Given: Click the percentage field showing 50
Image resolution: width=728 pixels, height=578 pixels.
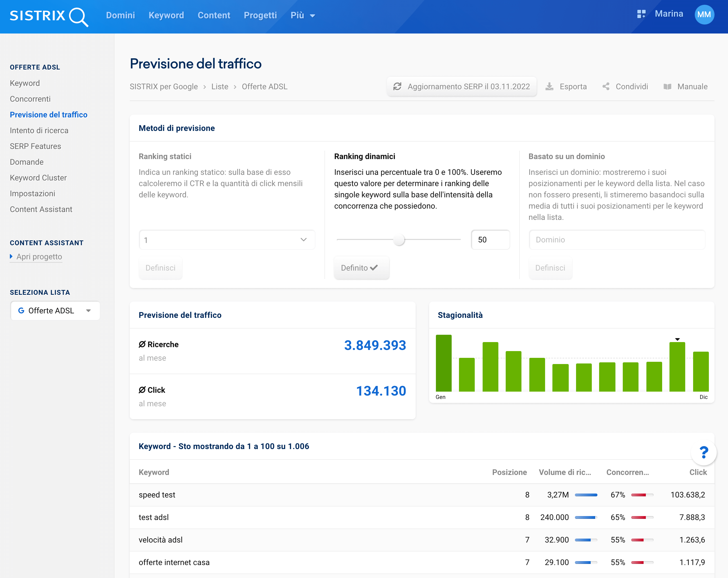Looking at the screenshot, I should click(490, 240).
